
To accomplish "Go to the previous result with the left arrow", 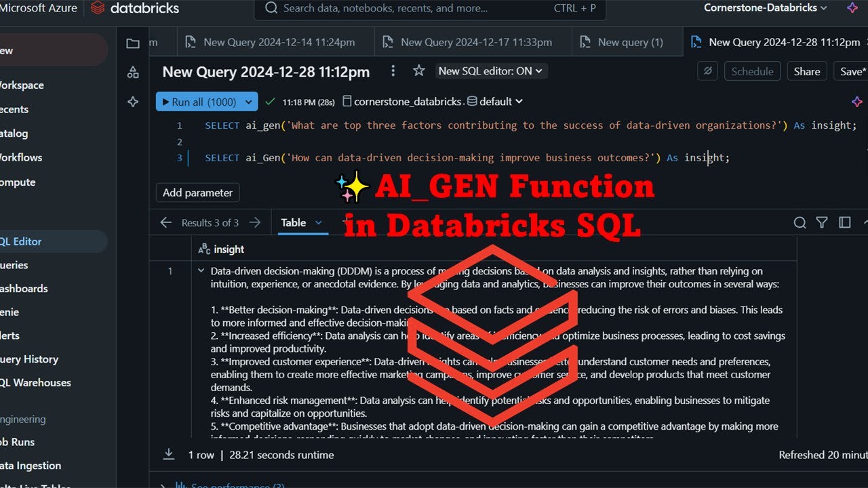I will (x=166, y=222).
